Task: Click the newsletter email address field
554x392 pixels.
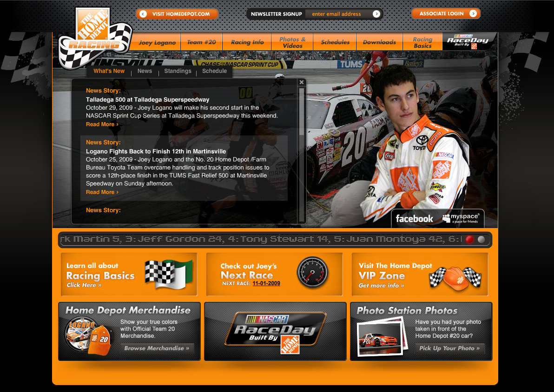Action: pyautogui.click(x=338, y=14)
